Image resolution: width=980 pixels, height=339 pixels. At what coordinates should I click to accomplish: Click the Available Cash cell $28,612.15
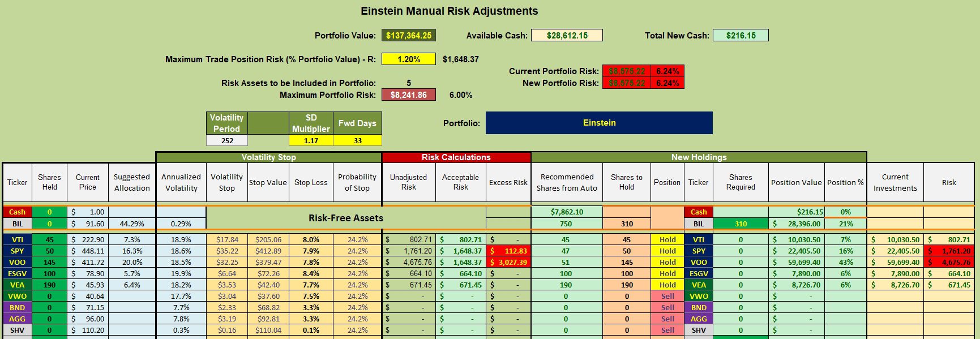567,35
